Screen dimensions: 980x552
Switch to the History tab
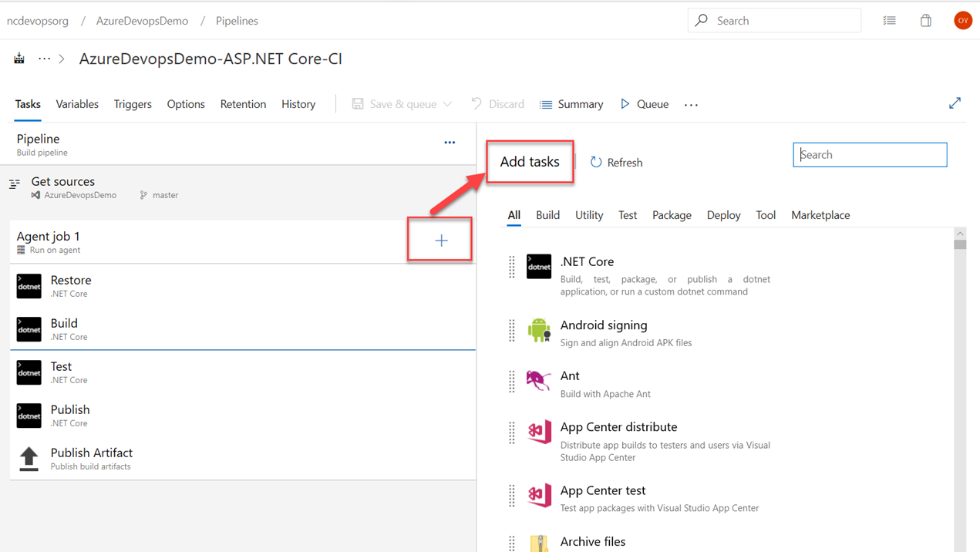tap(298, 104)
